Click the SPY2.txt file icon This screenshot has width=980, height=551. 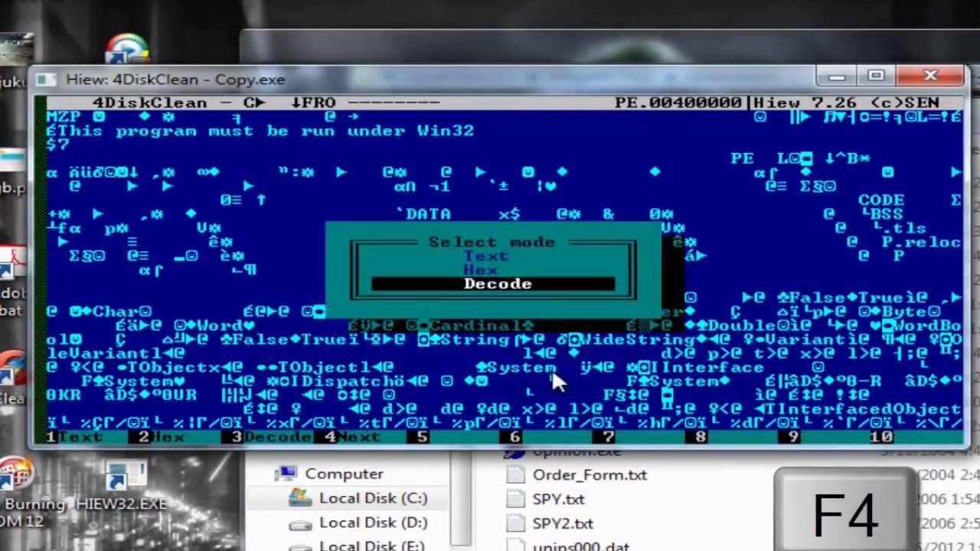516,523
